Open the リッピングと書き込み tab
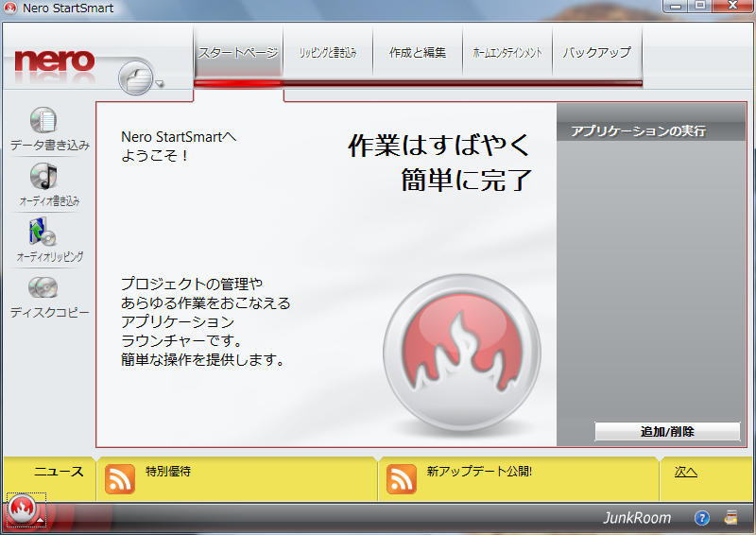756x535 pixels. tap(328, 52)
